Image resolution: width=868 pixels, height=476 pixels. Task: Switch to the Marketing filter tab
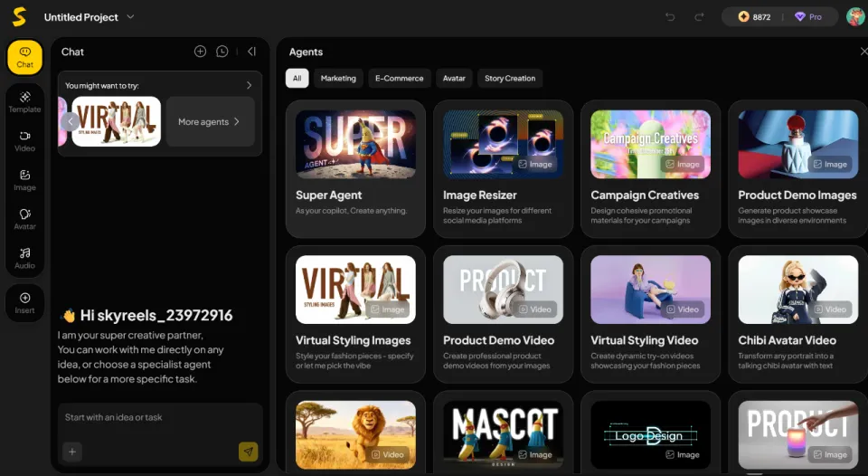tap(338, 79)
